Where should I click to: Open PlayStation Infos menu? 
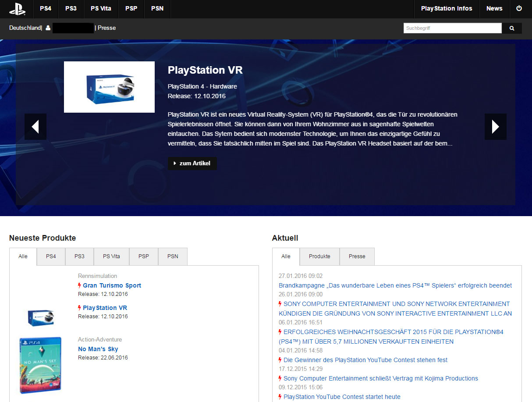click(447, 9)
